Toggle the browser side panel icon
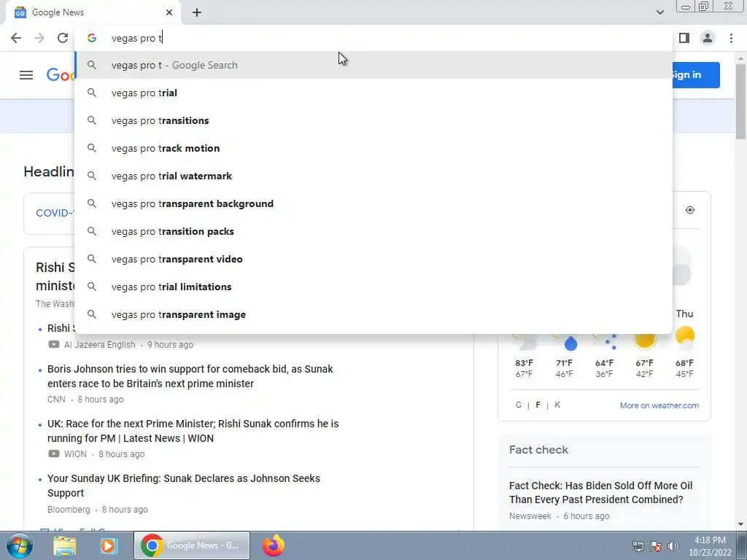The height and width of the screenshot is (560, 747). pyautogui.click(x=684, y=38)
